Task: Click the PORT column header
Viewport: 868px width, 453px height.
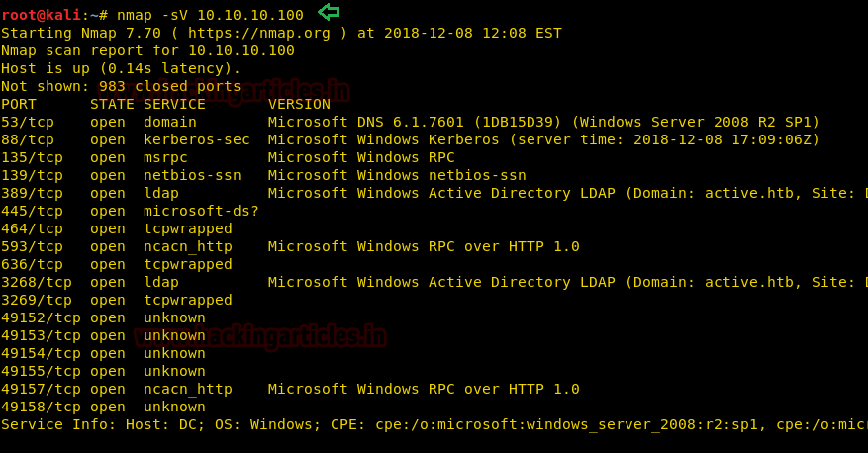Action: pyautogui.click(x=19, y=104)
